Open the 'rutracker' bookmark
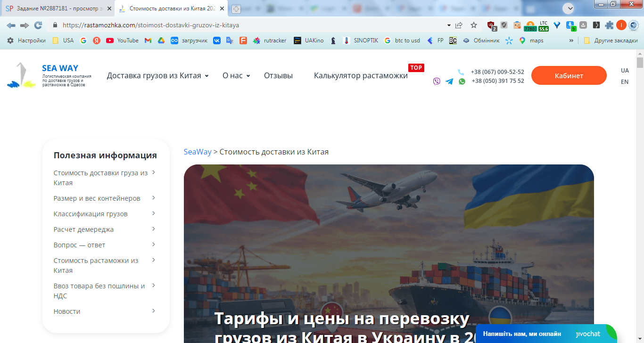This screenshot has height=343, width=644. pos(270,41)
